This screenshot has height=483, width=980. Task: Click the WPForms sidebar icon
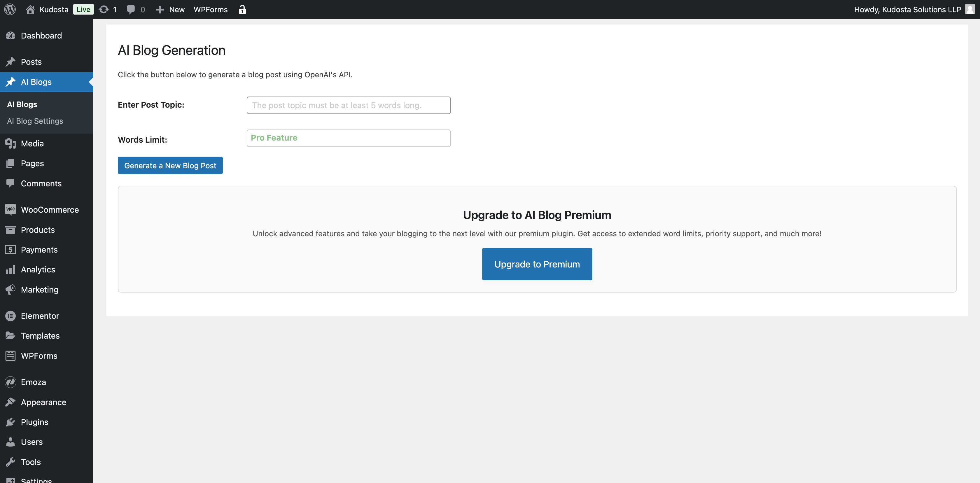click(x=11, y=356)
